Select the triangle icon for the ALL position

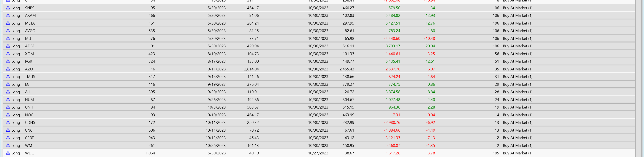point(8,92)
